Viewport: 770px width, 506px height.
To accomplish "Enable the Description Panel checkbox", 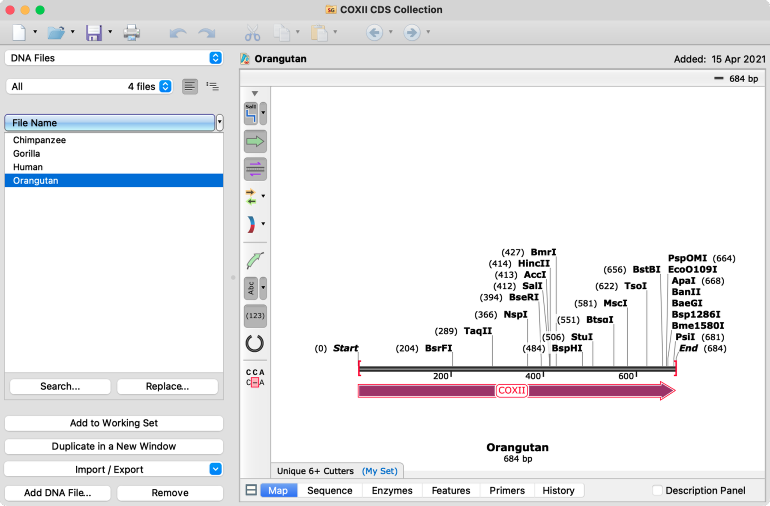I will 657,490.
